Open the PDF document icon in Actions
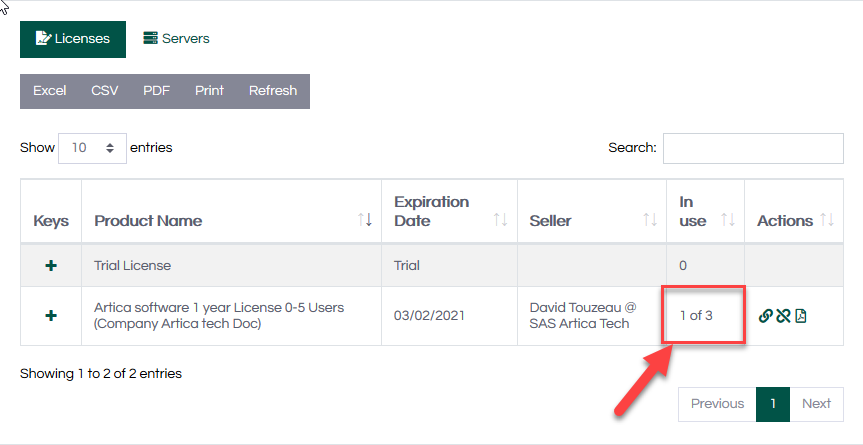 (x=801, y=316)
